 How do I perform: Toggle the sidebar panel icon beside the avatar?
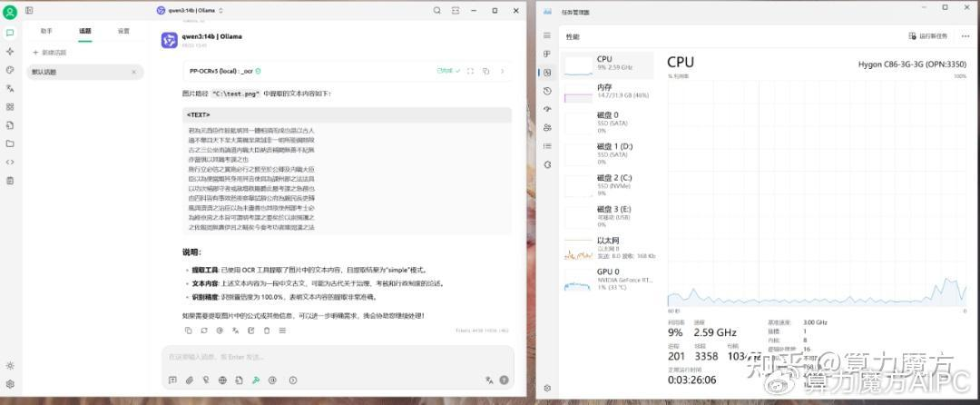pos(29,11)
